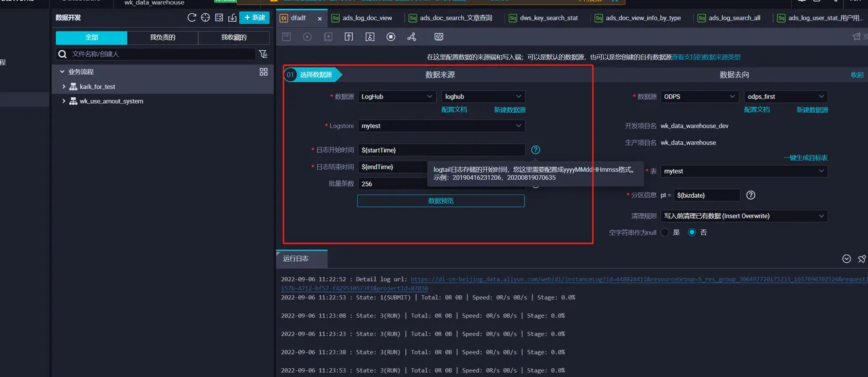868x377 pixels.
Task: Click the lock edit icon in toolbar
Action: click(370, 37)
